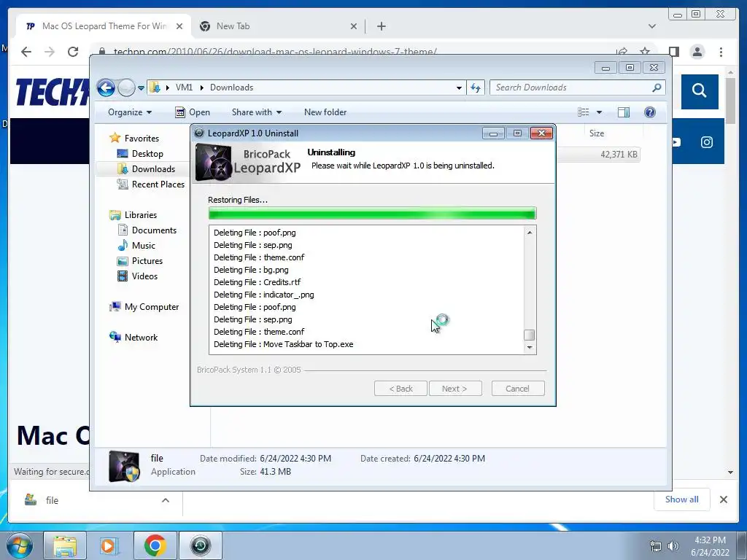Open Chrome three-dot menu
This screenshot has width=747, height=560.
tap(721, 52)
